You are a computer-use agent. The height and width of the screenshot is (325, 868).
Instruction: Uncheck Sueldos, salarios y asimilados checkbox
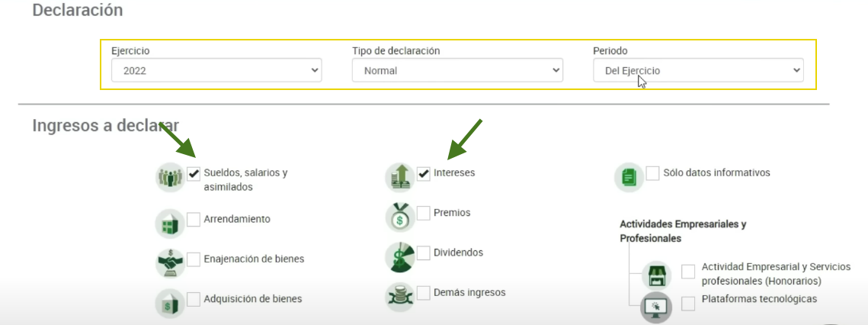[x=194, y=174]
